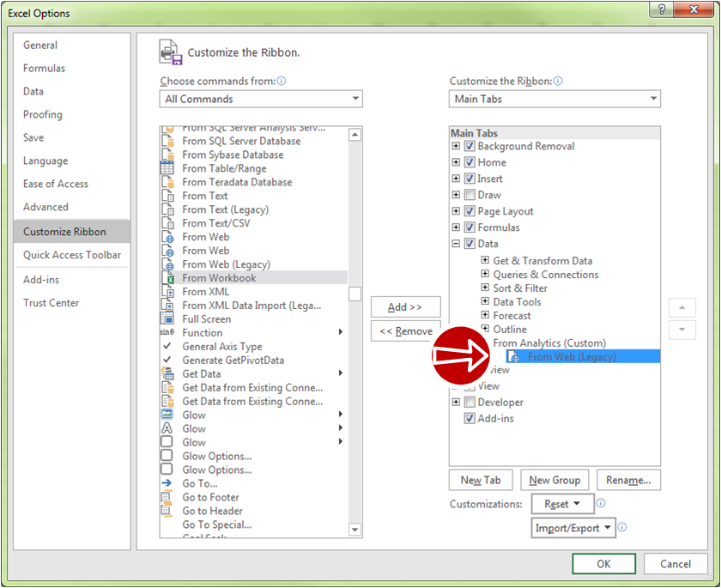
Task: Click the Function sin θ icon
Action: [x=167, y=333]
